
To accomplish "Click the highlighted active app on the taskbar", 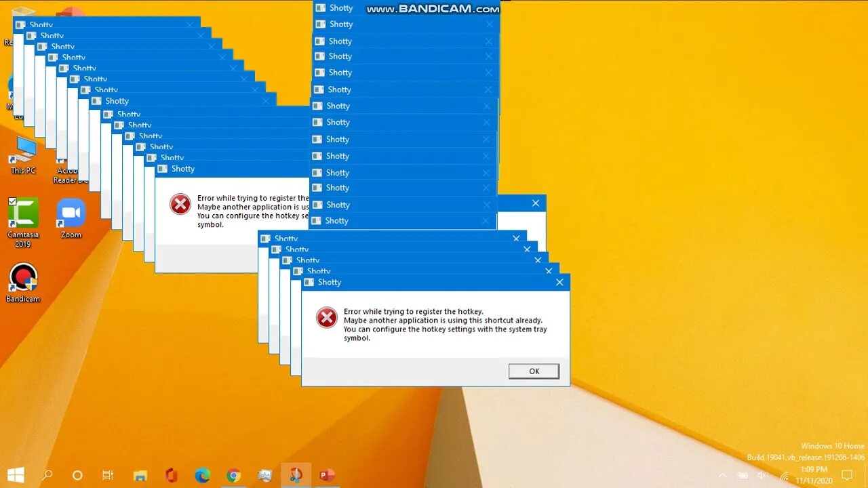I will [x=296, y=475].
